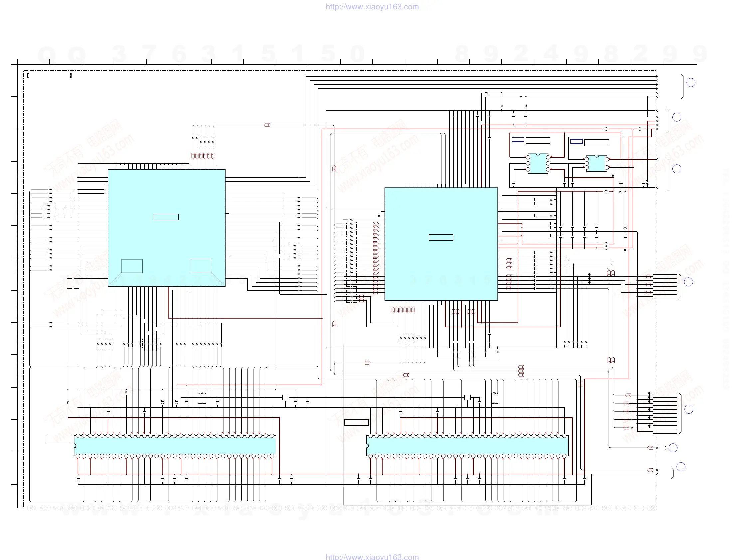
Task: Click the topmost blue circle marker on right
Action: [691, 83]
